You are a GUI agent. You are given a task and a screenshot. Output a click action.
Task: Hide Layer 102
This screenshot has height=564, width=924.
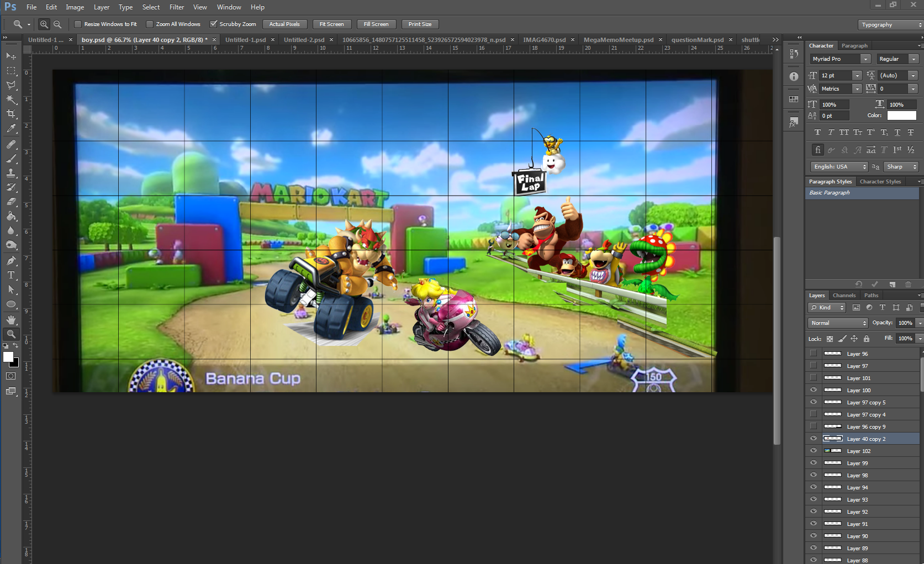tap(813, 451)
